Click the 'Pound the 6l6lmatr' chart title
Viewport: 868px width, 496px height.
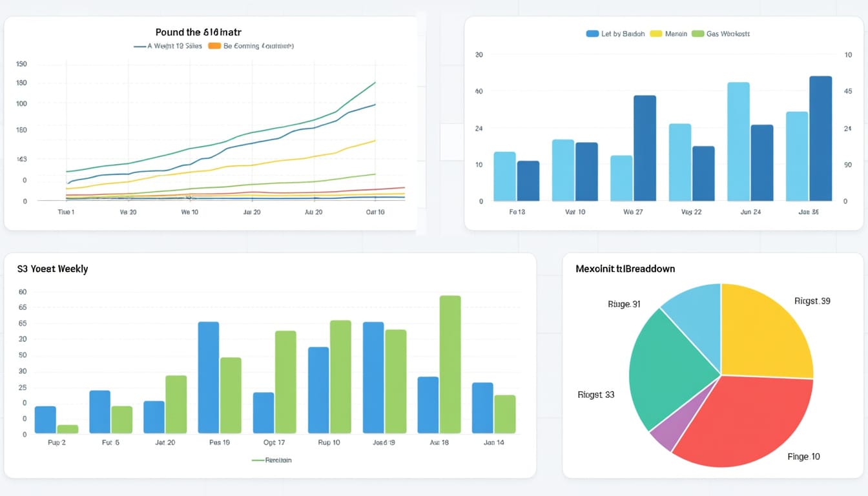click(198, 32)
